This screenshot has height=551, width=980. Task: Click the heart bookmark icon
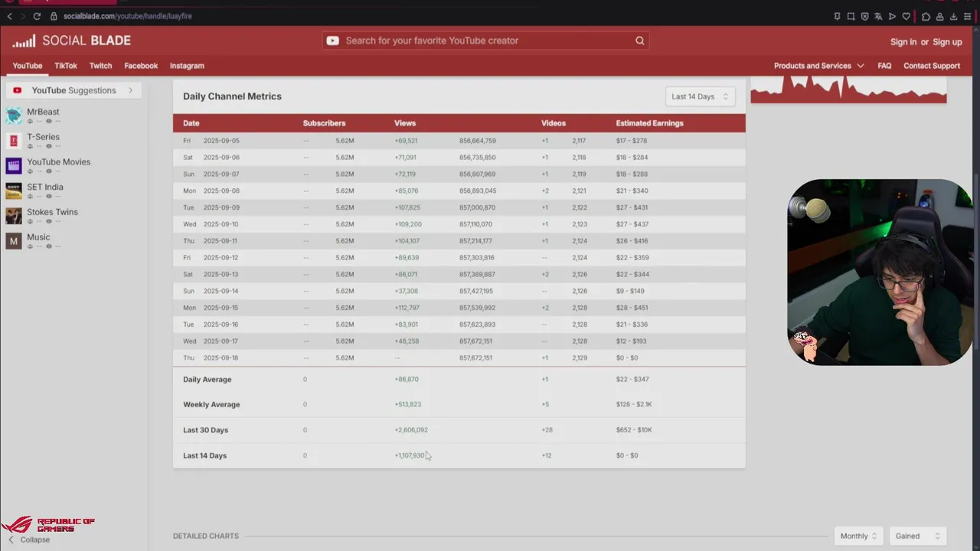[x=906, y=16]
